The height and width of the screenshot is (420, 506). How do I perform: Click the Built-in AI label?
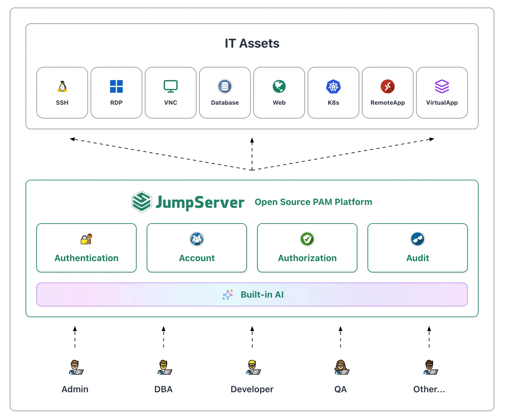click(262, 295)
